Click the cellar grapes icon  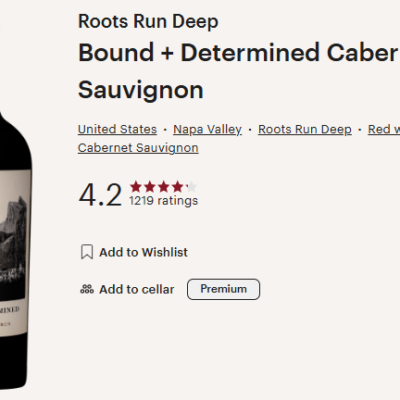click(87, 289)
